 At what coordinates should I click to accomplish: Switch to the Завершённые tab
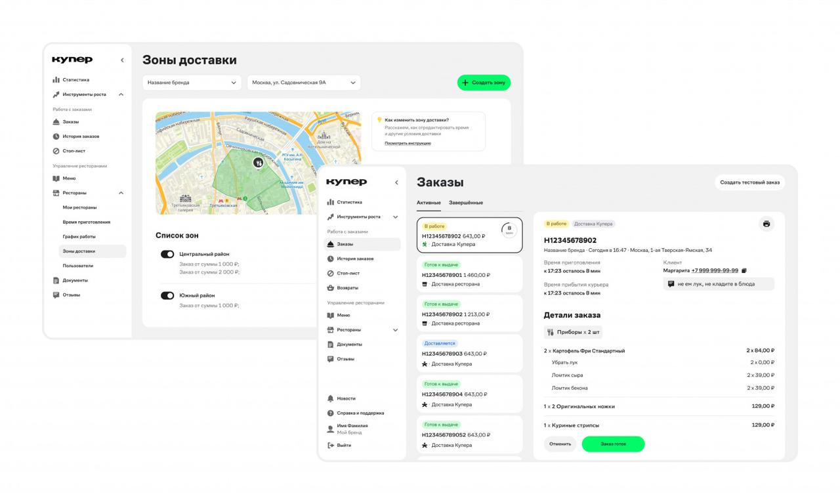[466, 203]
